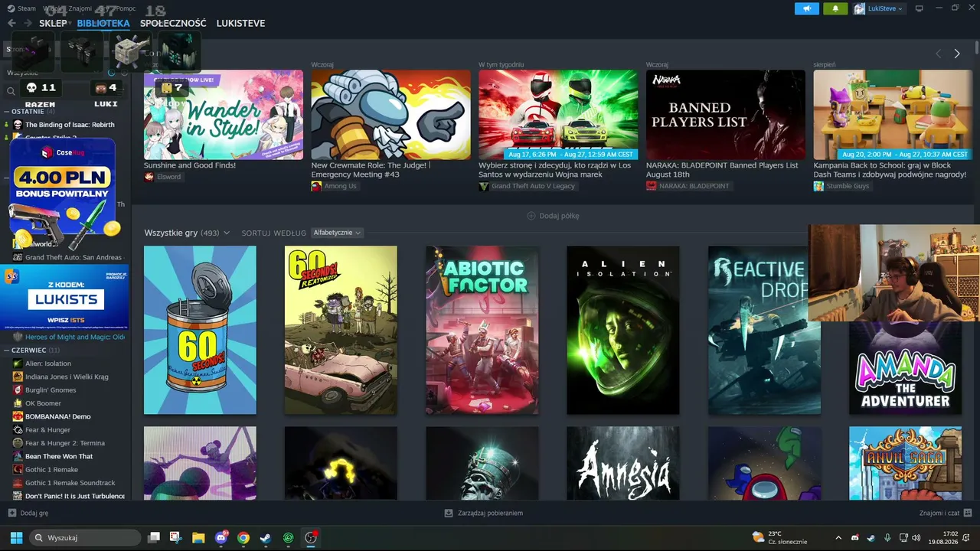
Task: Select Bean There Won That in sidebar
Action: (x=59, y=456)
